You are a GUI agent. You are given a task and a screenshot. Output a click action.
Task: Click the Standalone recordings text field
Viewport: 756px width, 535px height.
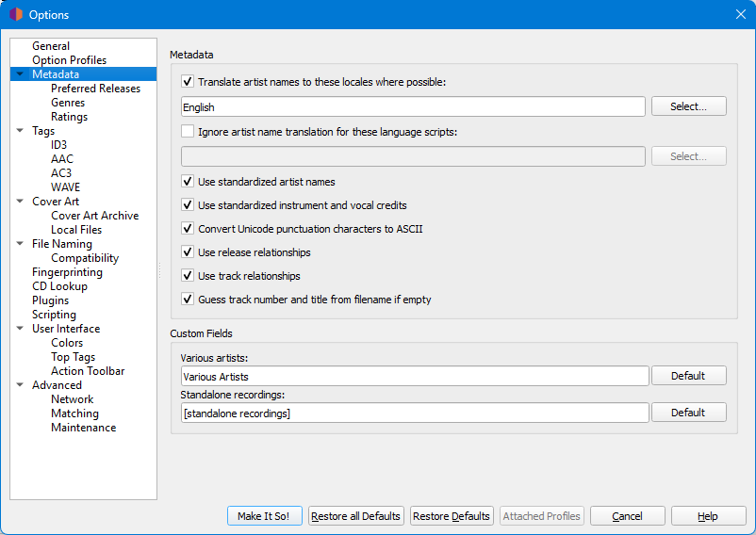pos(415,413)
